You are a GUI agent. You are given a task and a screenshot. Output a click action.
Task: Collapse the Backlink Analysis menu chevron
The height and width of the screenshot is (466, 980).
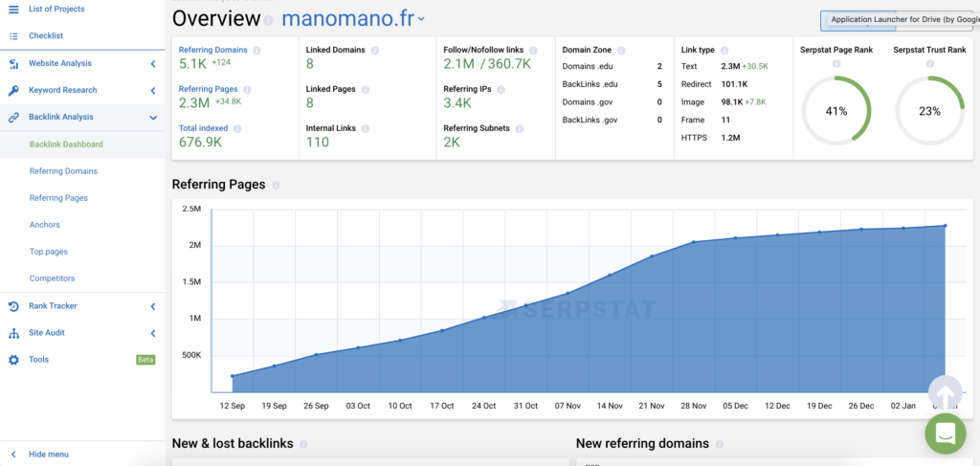tap(153, 118)
